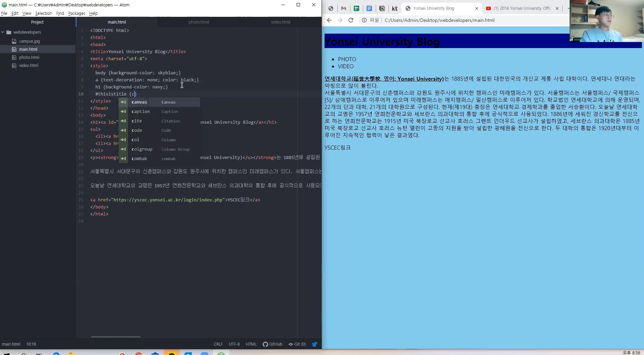Click the Yonsei University Blog heading link

click(x=382, y=42)
